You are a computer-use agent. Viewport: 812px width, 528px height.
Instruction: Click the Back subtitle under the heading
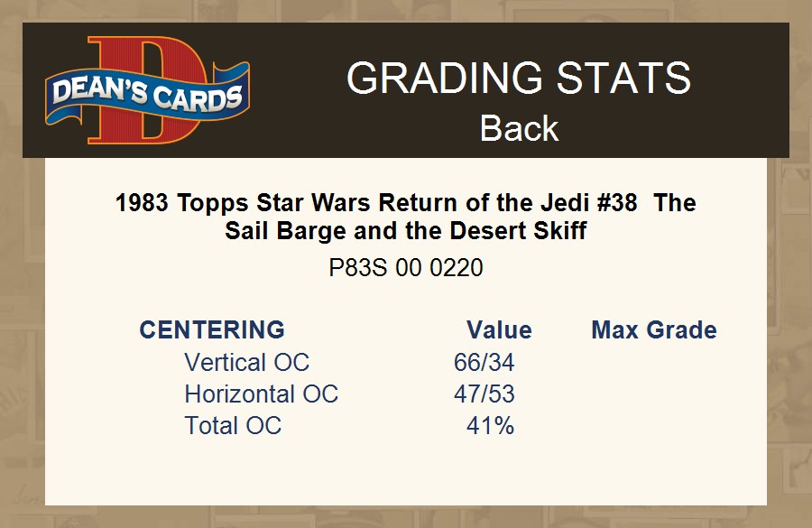(519, 128)
